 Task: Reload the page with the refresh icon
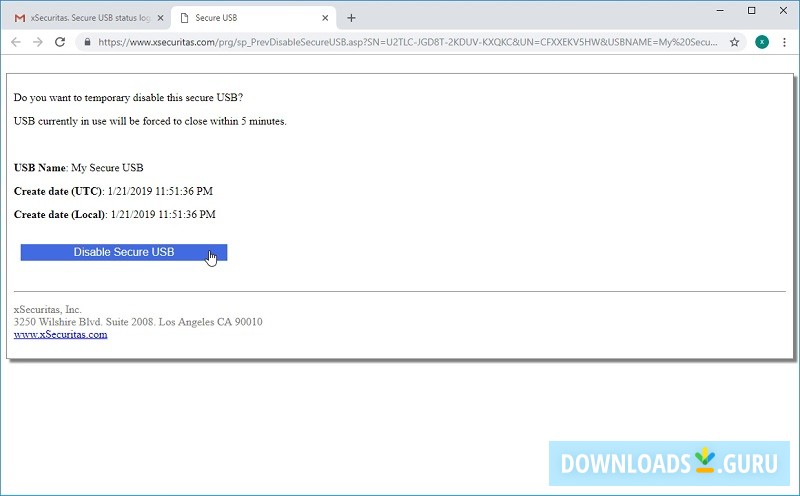[60, 42]
